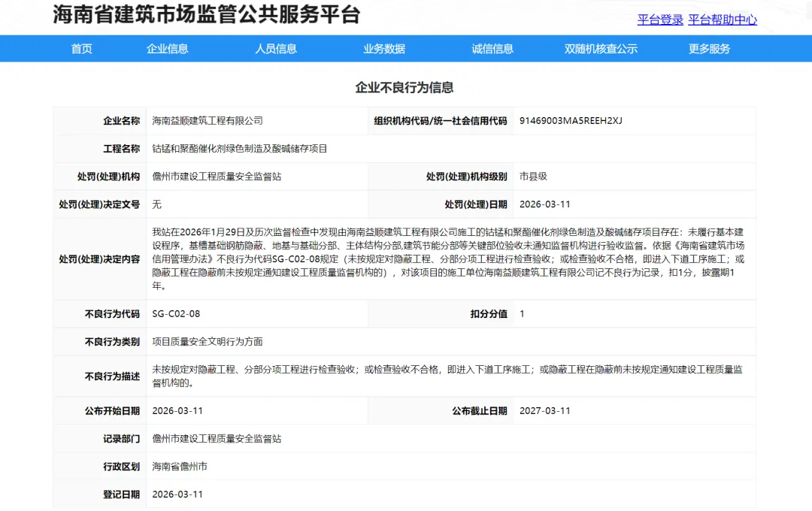Click the 海南省建筑市场监管公共服务平台 site title
The height and width of the screenshot is (511, 812).
pyautogui.click(x=206, y=14)
